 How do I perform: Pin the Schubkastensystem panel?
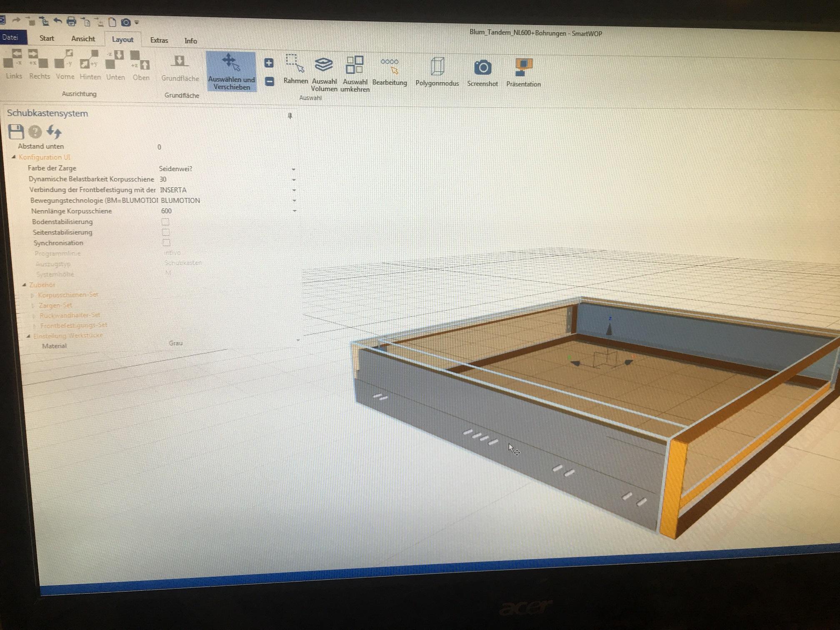coord(290,116)
